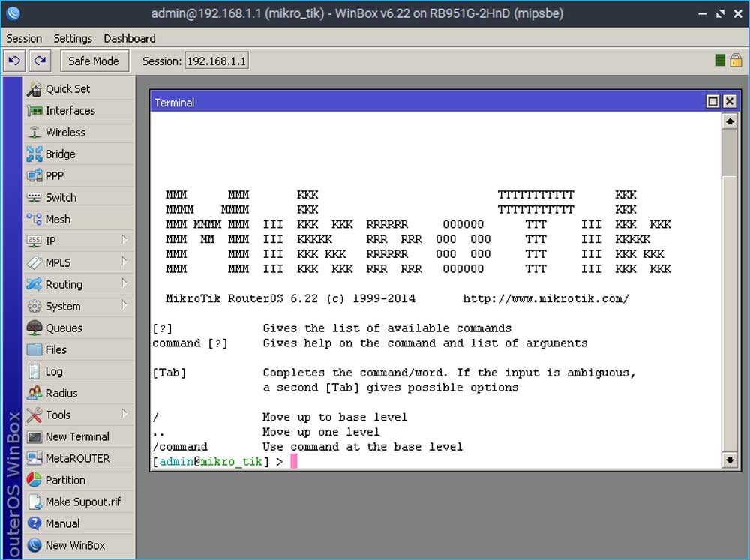Image resolution: width=750 pixels, height=560 pixels.
Task: Open the Settings menu
Action: (73, 38)
